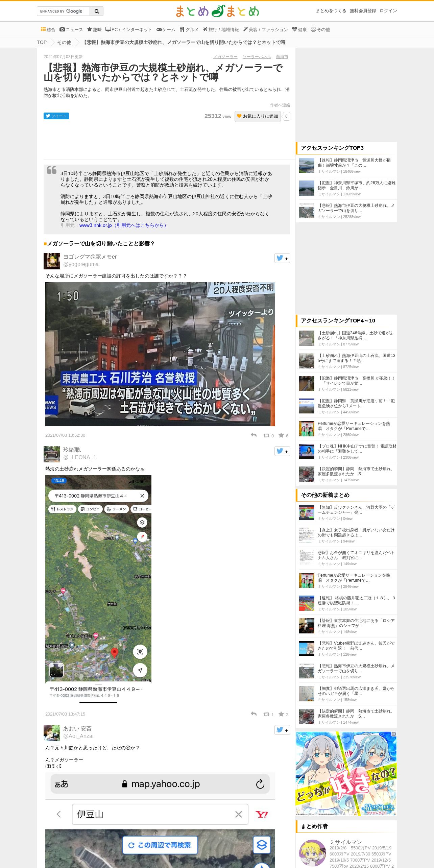Screen dimensions: 434x868
Task: Click the blue ツイート button
Action: pos(56,116)
